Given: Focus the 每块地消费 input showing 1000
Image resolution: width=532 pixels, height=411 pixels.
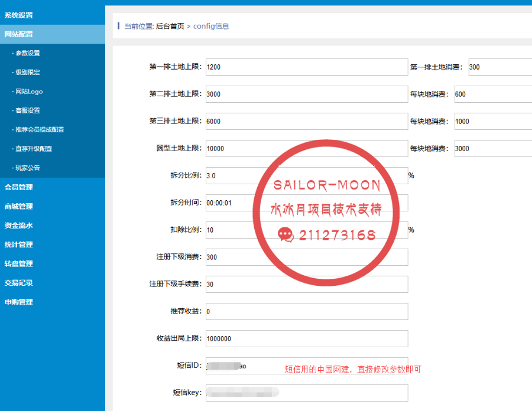Looking at the screenshot, I should [494, 121].
